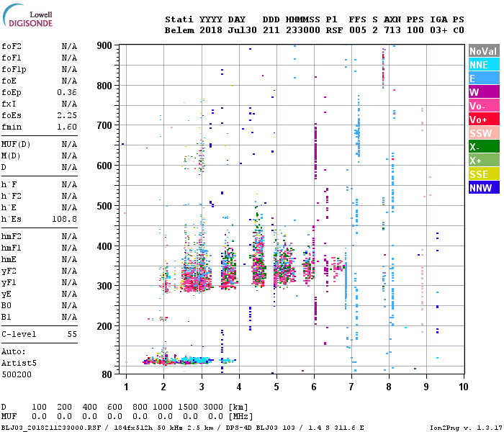Screen dimensions: 504x432
Task: Click the Ion2Png v. 1.3.17 label
Action: (466, 428)
